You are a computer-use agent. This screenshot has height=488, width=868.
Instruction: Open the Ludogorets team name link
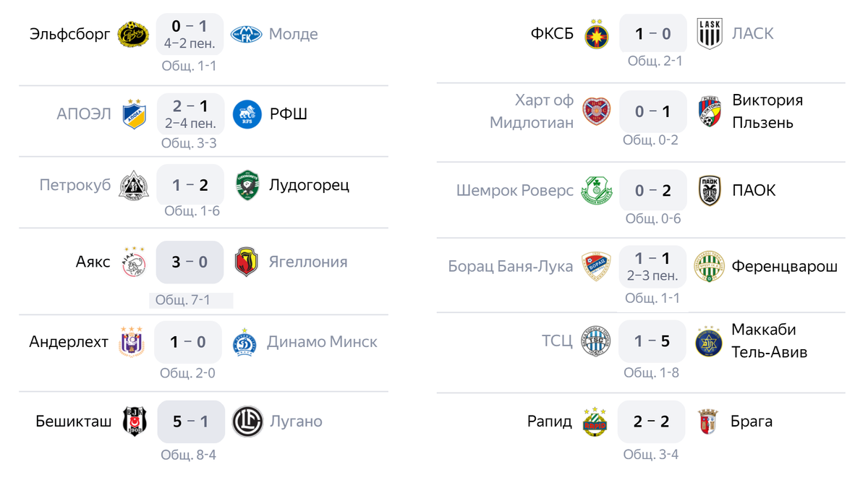[x=308, y=185]
